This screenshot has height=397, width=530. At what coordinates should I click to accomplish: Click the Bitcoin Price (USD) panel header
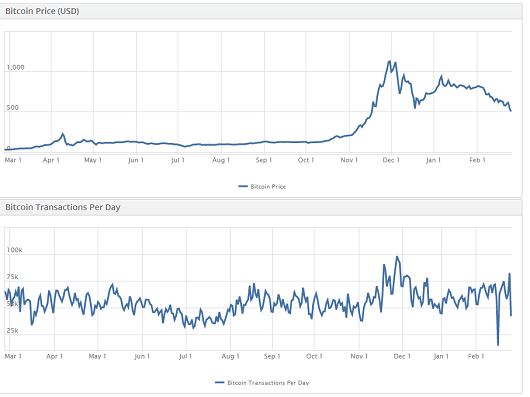[261, 11]
